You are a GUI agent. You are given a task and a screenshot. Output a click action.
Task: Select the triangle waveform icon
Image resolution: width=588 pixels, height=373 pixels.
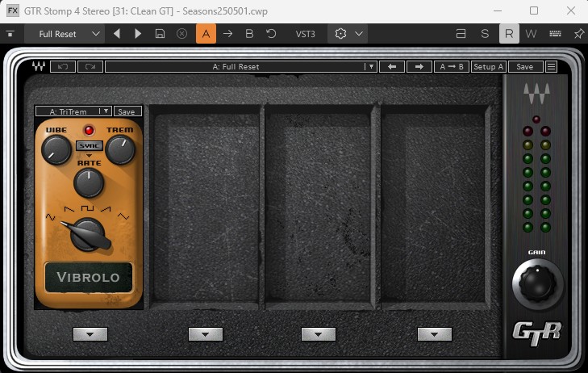click(123, 216)
